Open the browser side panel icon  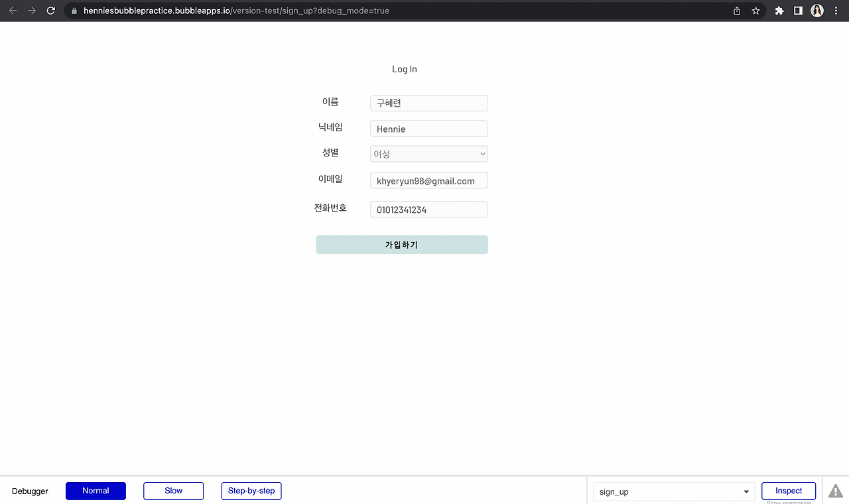798,11
